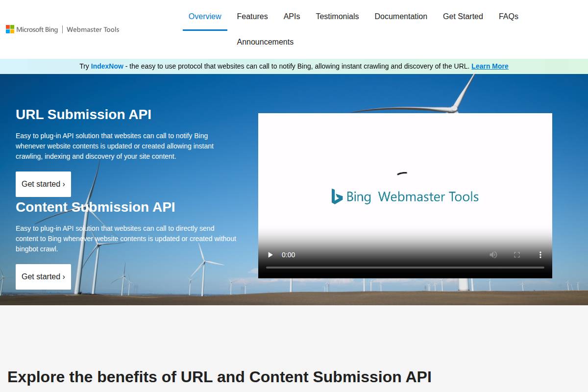588x392 pixels.
Task: Open the Announcements navigation item
Action: (x=265, y=42)
